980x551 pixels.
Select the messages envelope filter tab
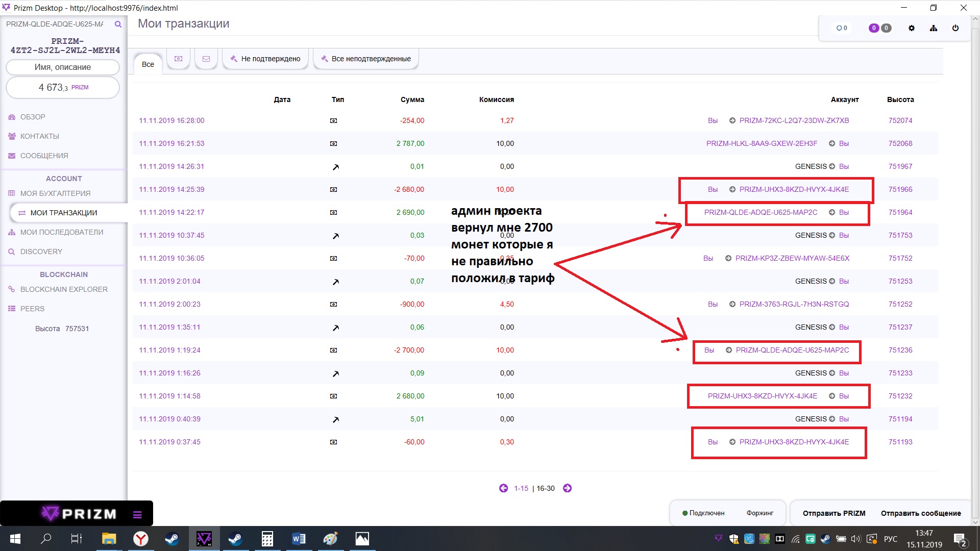206,59
